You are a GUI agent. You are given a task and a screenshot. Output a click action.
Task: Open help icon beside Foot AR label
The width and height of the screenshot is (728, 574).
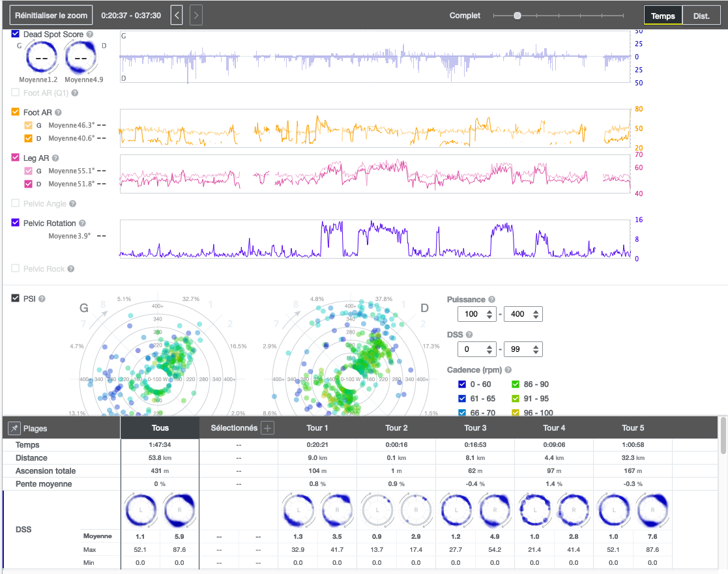[x=58, y=112]
